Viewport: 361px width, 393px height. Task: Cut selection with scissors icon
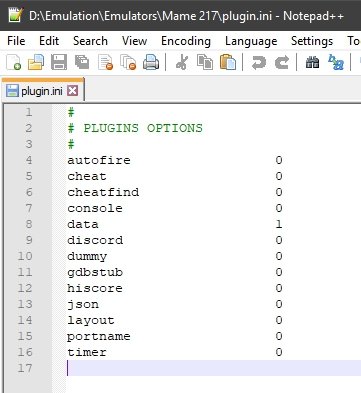click(x=182, y=62)
